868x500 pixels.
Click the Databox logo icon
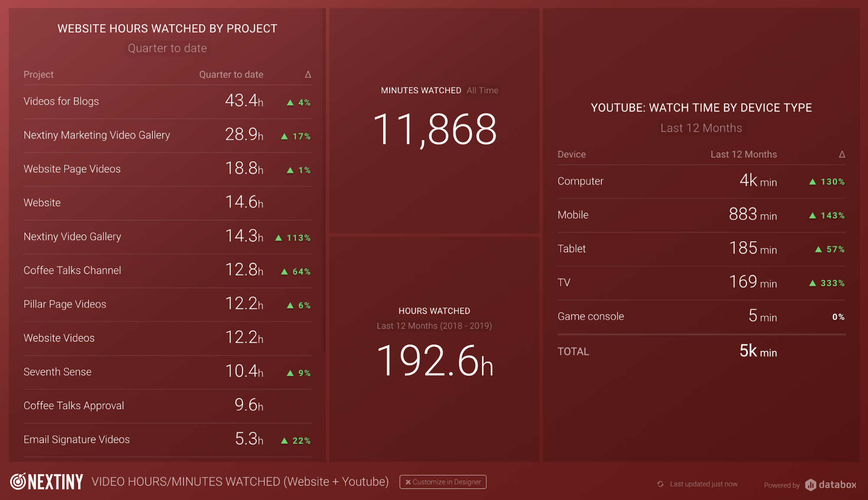click(x=810, y=485)
